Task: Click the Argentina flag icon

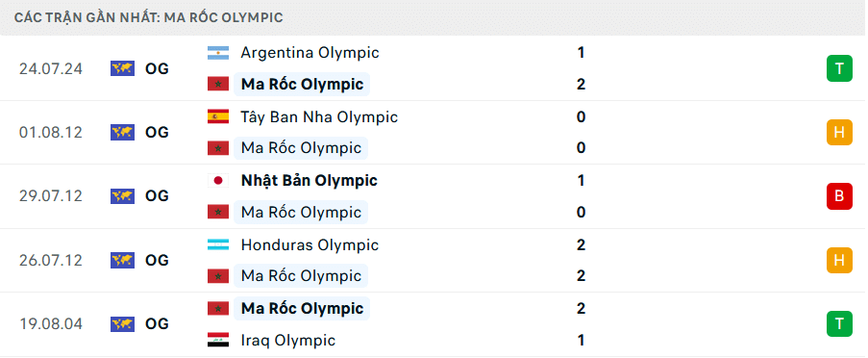Action: (218, 53)
